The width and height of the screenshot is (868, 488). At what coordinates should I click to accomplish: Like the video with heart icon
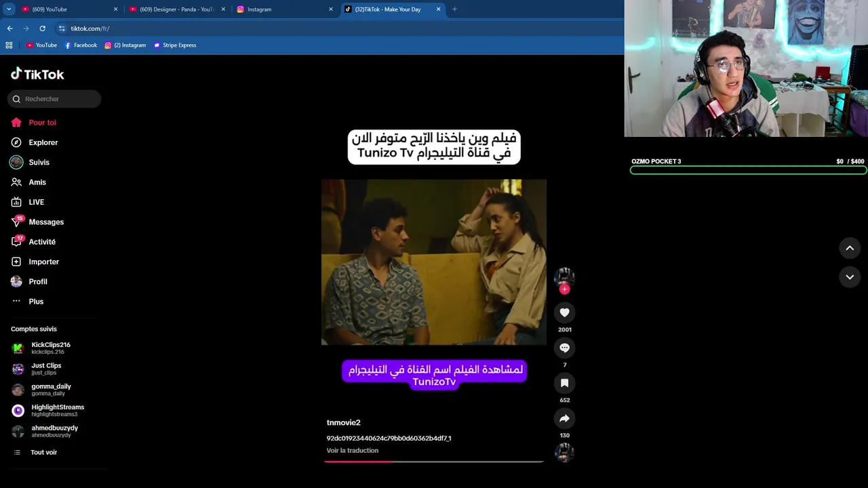coord(564,312)
